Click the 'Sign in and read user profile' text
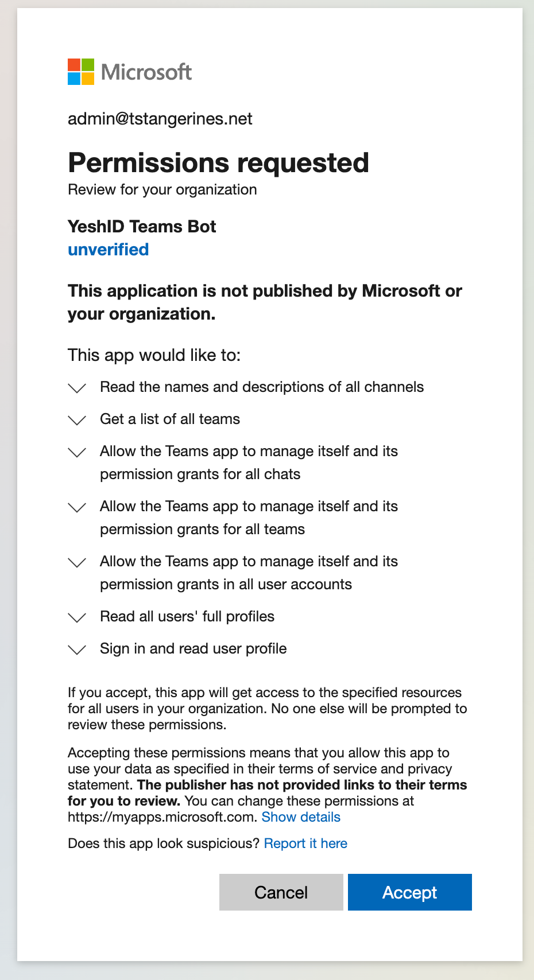The width and height of the screenshot is (534, 980). (194, 649)
